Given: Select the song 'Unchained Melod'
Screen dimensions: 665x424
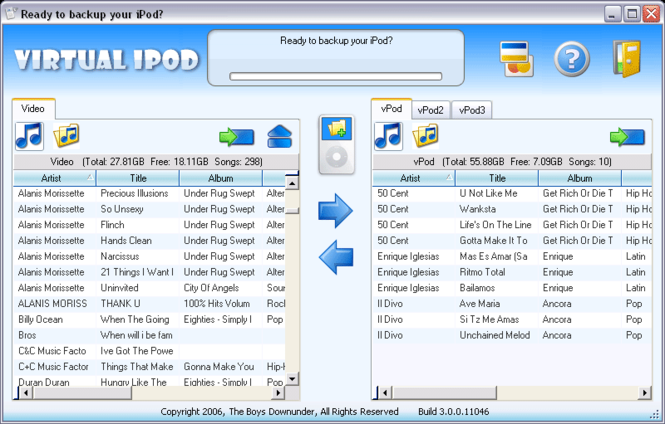Looking at the screenshot, I should coord(512,335).
